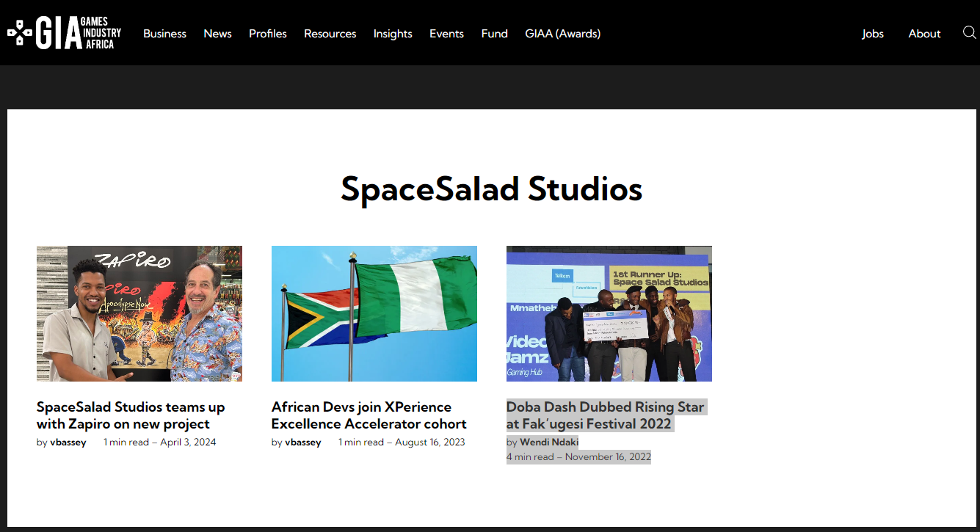Visit the Jobs page
980x532 pixels.
tap(873, 34)
